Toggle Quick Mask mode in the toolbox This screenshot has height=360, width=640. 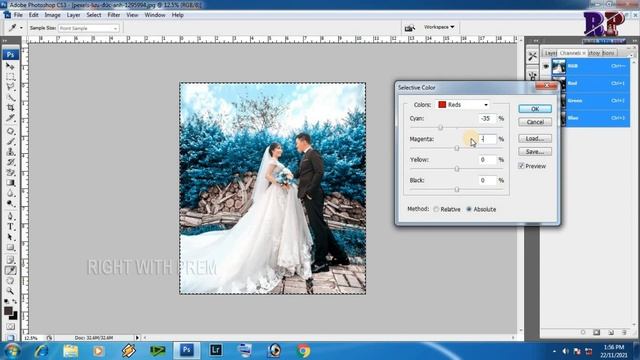[x=10, y=327]
